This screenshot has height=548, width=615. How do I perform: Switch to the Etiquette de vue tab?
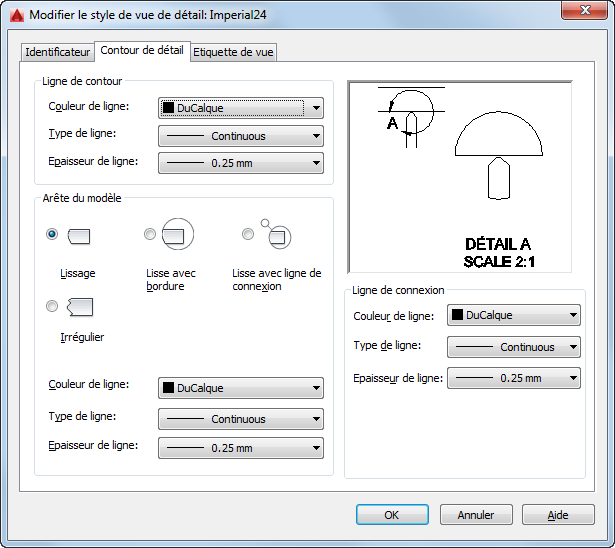[x=233, y=52]
